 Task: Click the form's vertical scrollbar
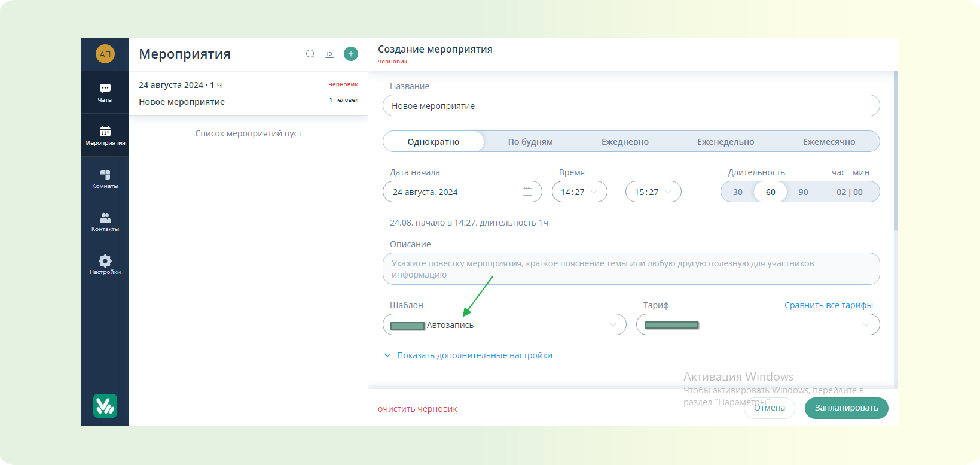pyautogui.click(x=896, y=150)
